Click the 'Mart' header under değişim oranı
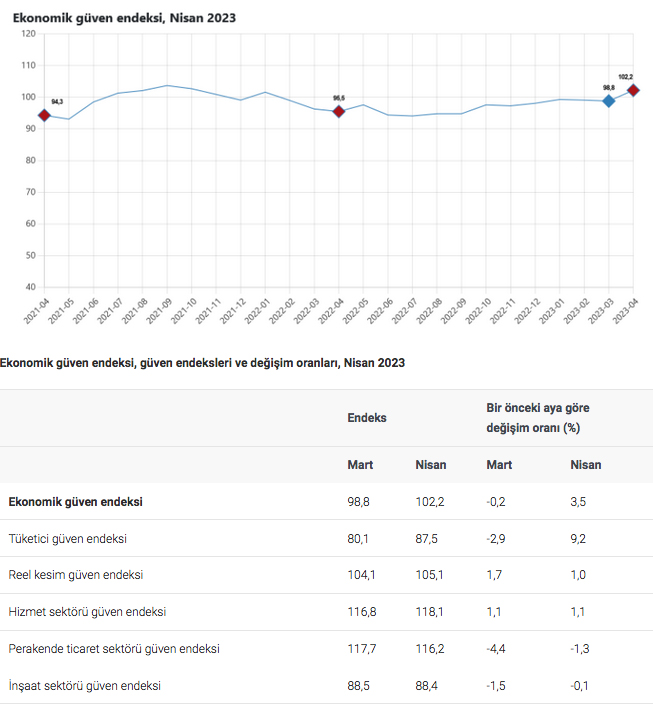Screen dimensions: 653x710 (x=499, y=465)
